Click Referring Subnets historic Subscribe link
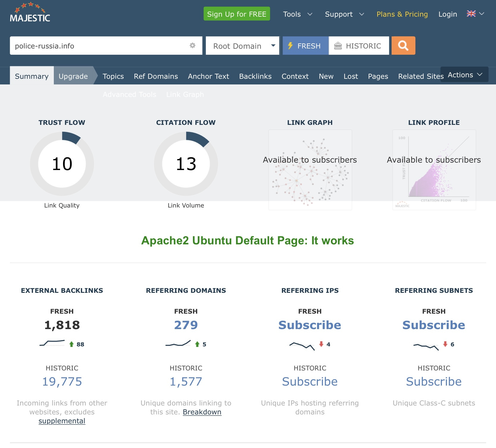Viewport: 496px width, 448px height. pos(434,381)
